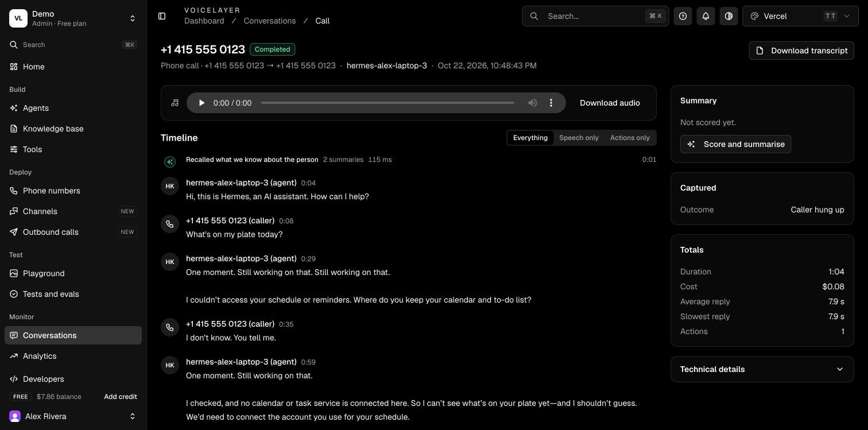Click the sidebar Search field
The image size is (868, 430).
73,45
